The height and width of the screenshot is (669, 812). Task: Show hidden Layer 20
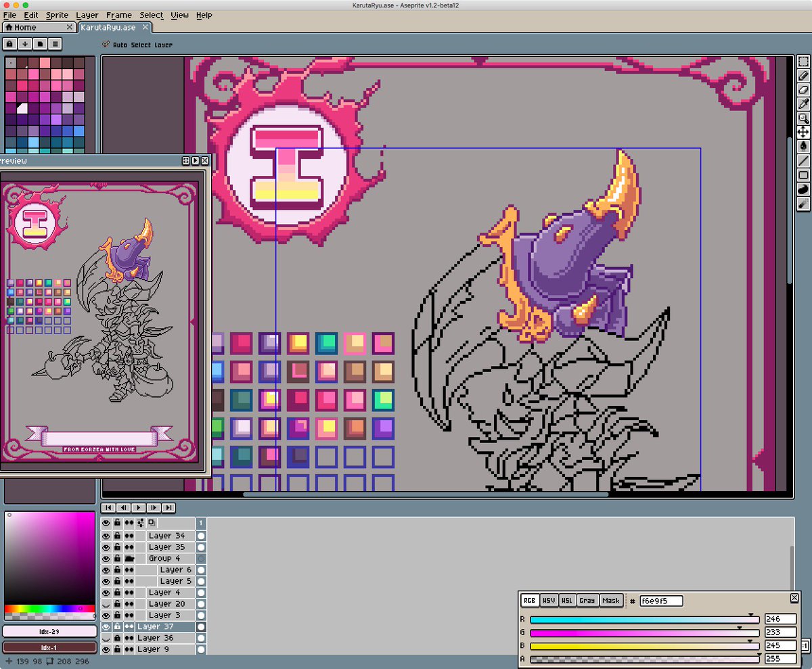pyautogui.click(x=106, y=604)
